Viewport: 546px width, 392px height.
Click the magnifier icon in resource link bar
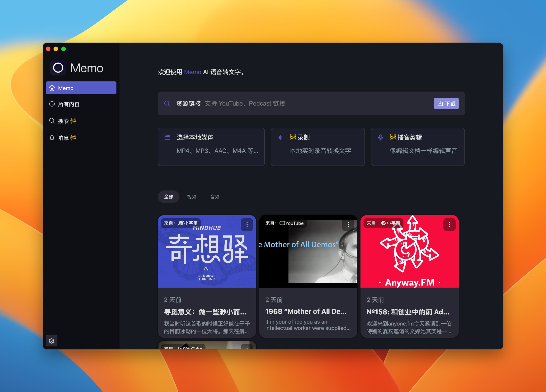coord(167,103)
